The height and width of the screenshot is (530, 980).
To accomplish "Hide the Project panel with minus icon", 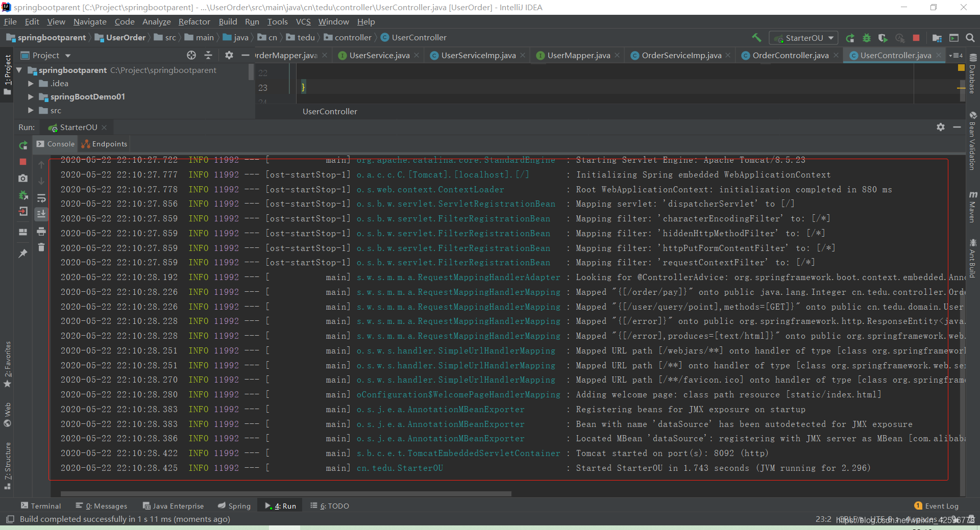I will point(246,55).
